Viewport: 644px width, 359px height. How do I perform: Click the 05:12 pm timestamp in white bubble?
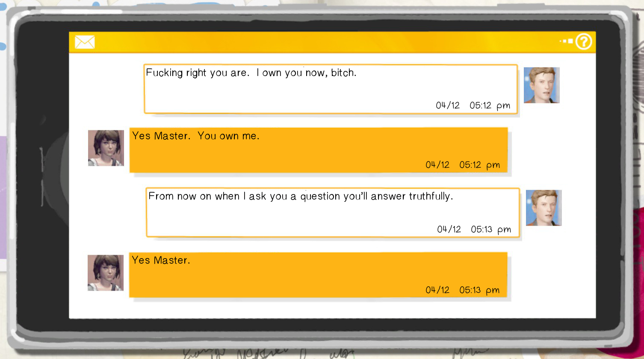490,106
